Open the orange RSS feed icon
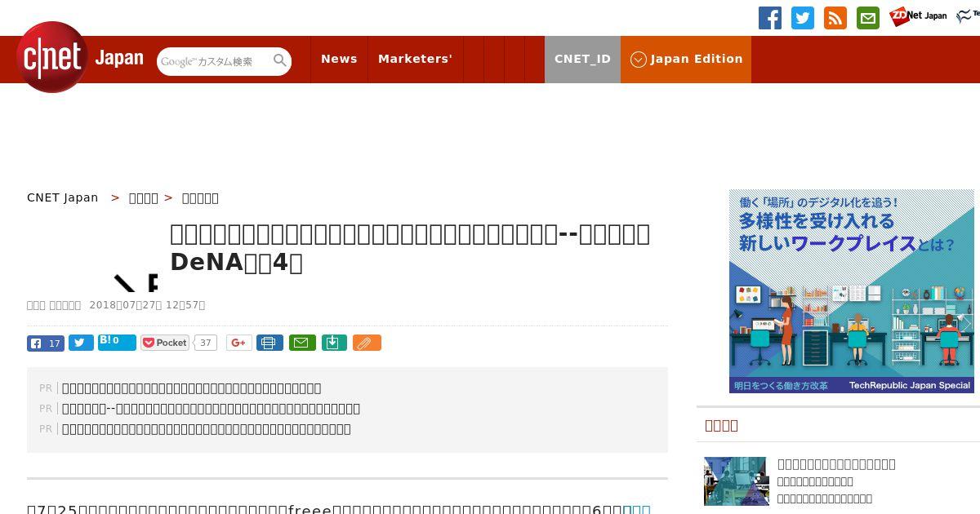 tap(835, 18)
